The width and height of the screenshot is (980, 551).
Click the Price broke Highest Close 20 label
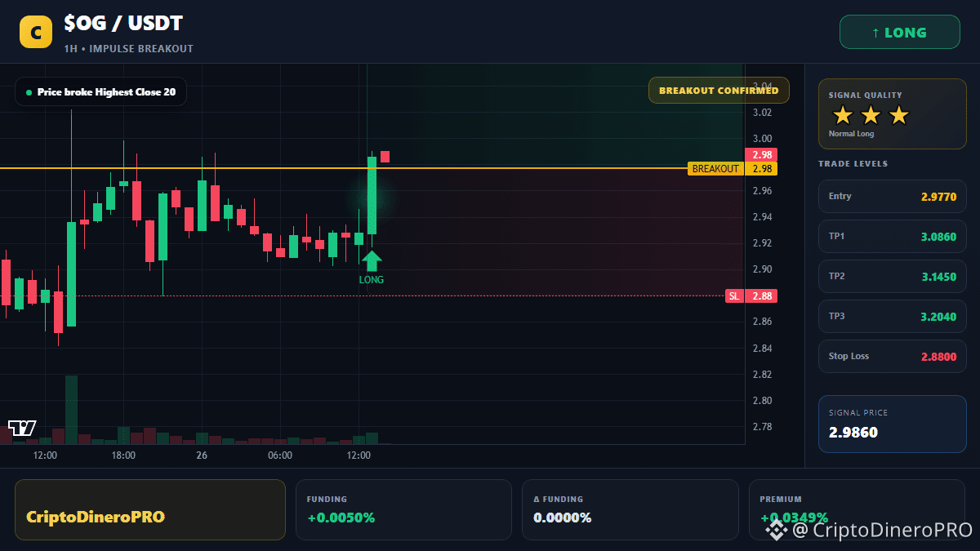pos(100,92)
